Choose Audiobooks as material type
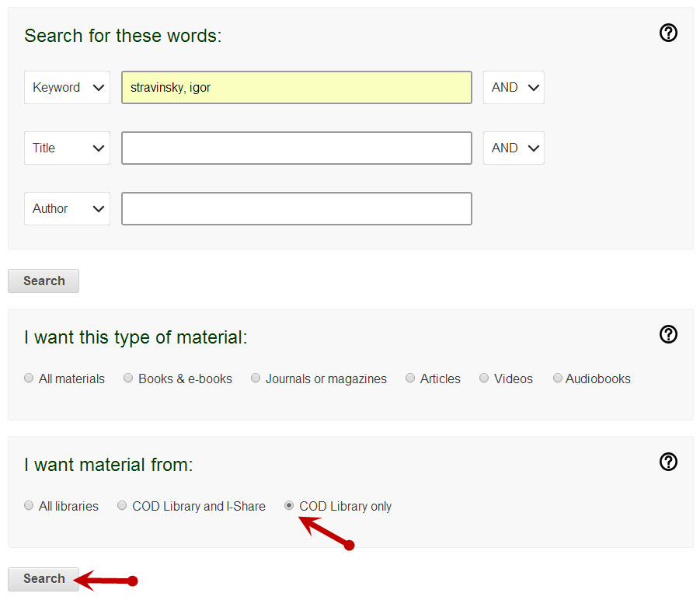Image resolution: width=700 pixels, height=614 pixels. click(557, 379)
